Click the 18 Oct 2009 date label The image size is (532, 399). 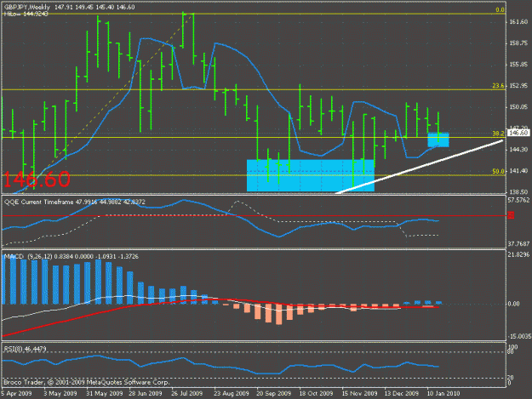[316, 394]
